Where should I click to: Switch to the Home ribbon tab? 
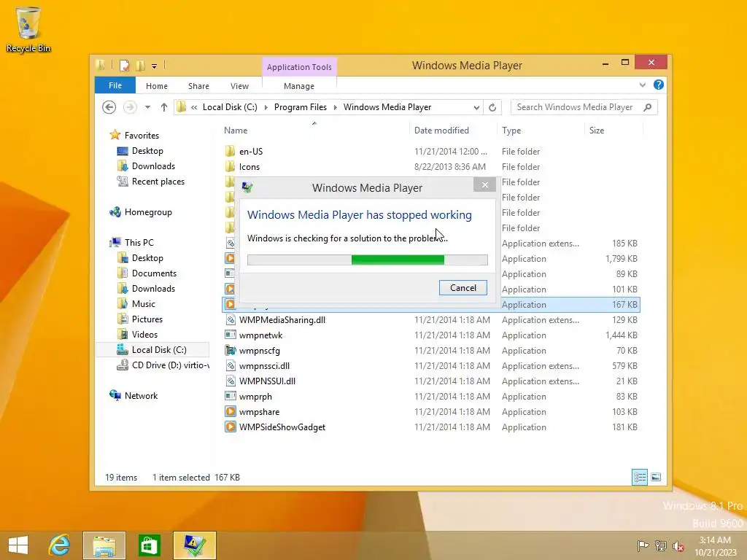click(157, 86)
